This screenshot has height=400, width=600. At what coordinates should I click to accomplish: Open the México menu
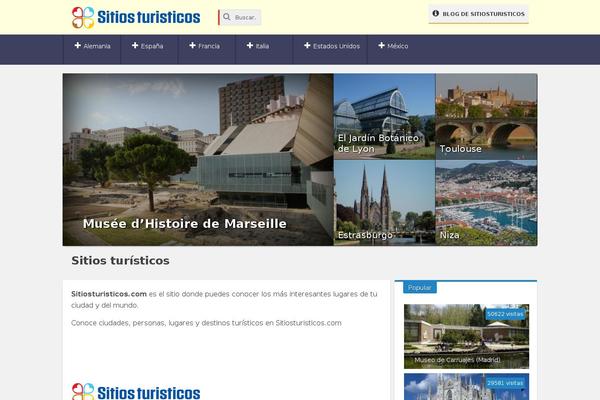(x=393, y=49)
